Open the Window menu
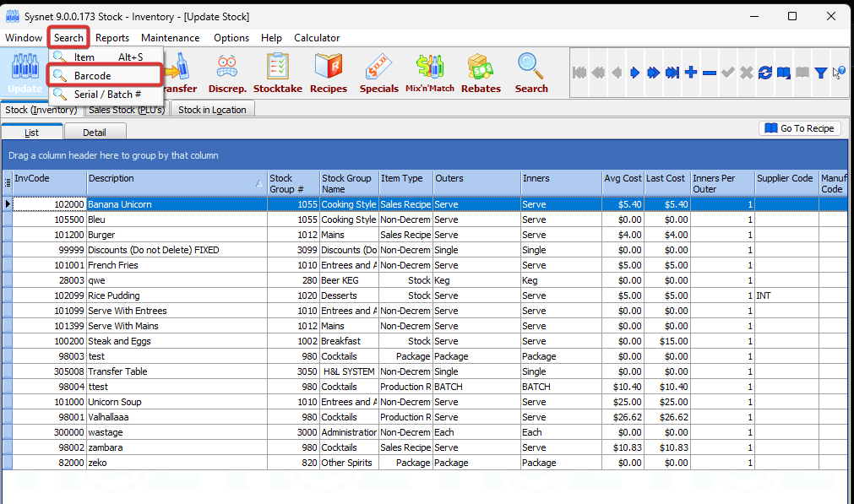854x504 pixels. 24,37
